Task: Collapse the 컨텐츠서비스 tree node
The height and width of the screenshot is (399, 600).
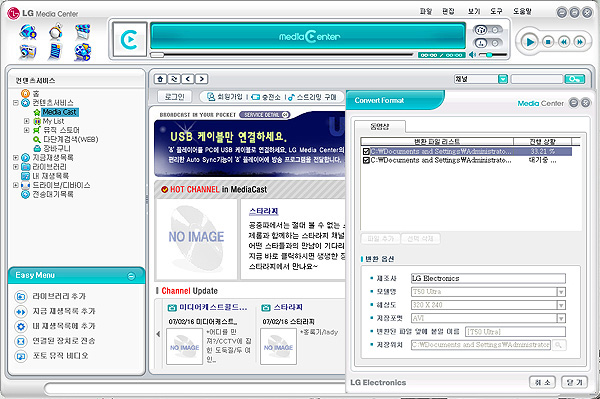Action: (x=16, y=103)
